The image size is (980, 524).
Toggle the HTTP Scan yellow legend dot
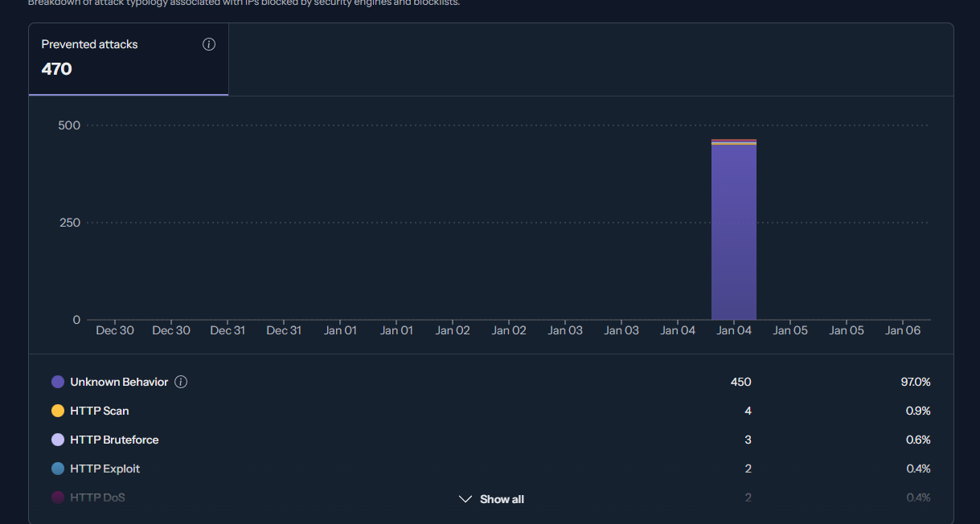(x=58, y=411)
